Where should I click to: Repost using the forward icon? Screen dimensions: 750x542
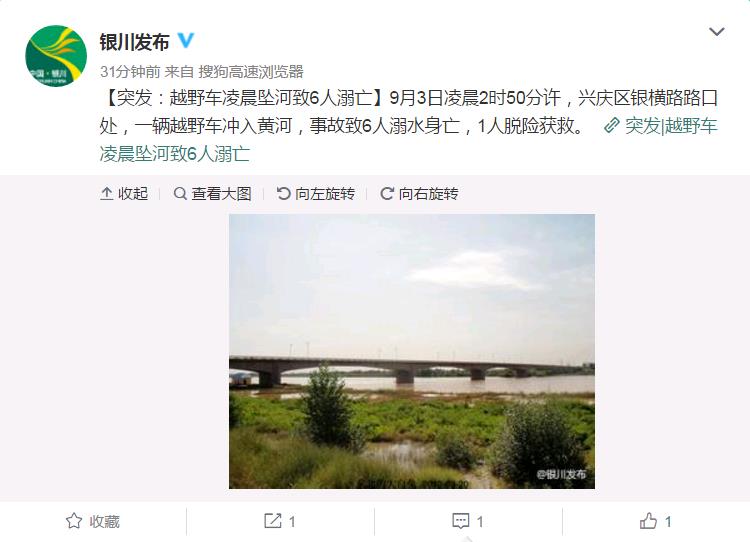273,521
